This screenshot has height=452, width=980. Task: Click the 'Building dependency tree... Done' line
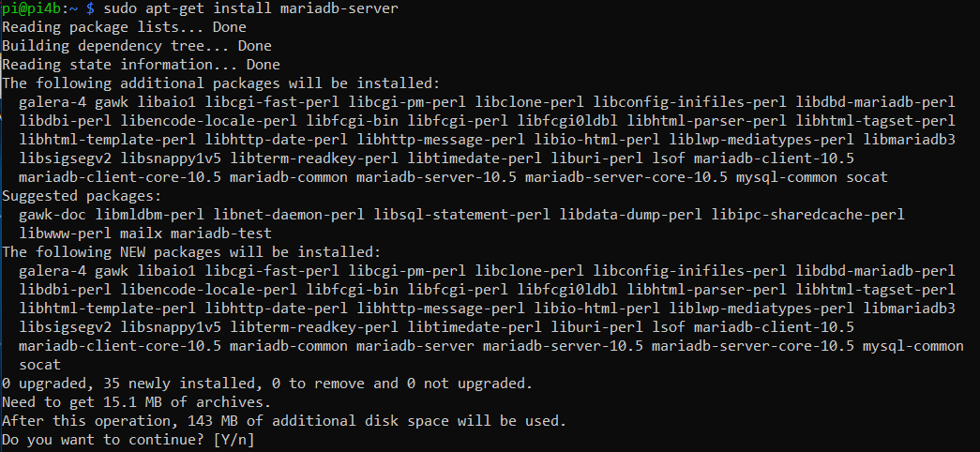pos(137,46)
